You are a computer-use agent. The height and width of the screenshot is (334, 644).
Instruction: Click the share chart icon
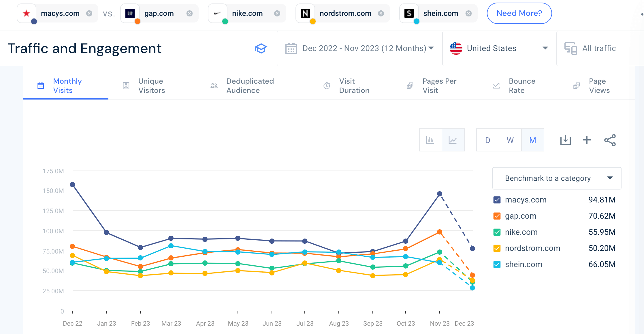[x=610, y=140]
